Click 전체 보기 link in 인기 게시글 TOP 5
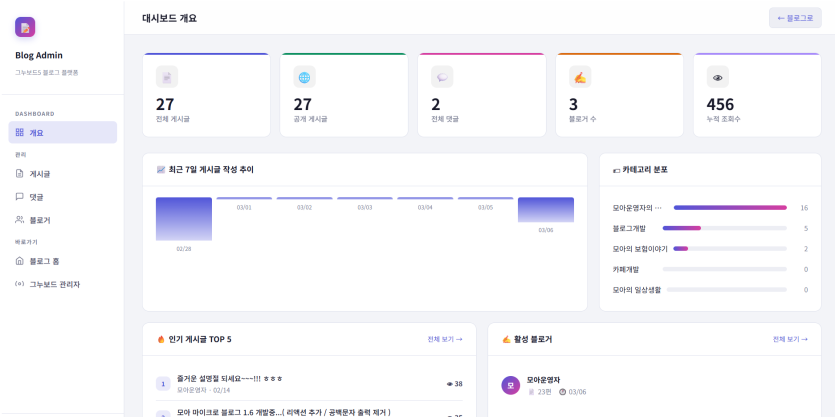The image size is (835, 417). tap(444, 339)
